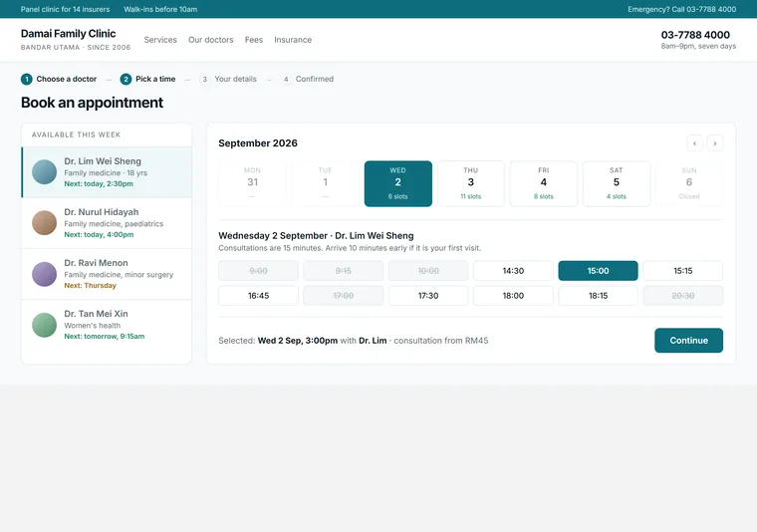The height and width of the screenshot is (532, 757).
Task: Click Damai Family Clinic logo text
Action: coord(68,33)
